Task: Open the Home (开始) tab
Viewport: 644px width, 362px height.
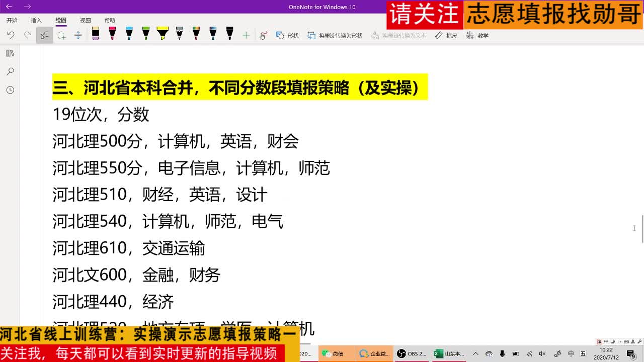Action: (x=12, y=20)
